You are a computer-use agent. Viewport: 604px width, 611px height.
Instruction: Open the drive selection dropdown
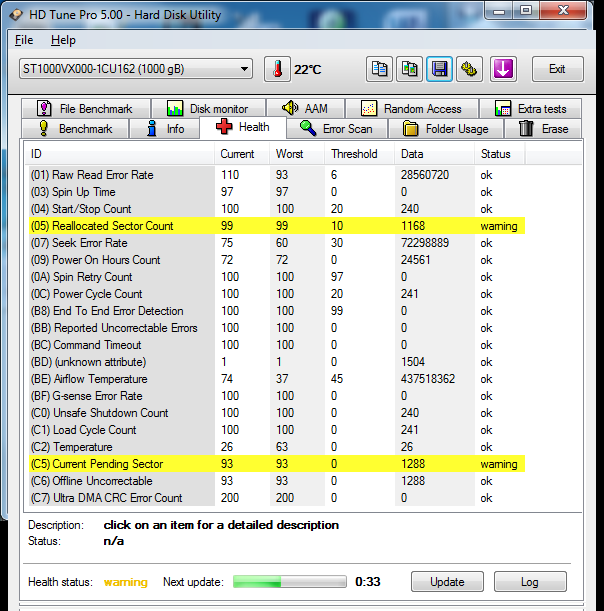(x=134, y=69)
